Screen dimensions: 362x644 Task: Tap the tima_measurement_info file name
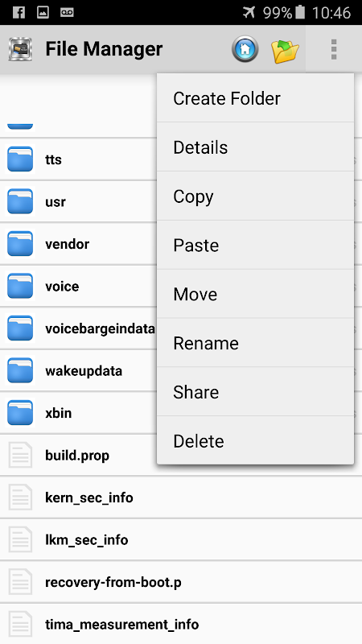pos(122,625)
